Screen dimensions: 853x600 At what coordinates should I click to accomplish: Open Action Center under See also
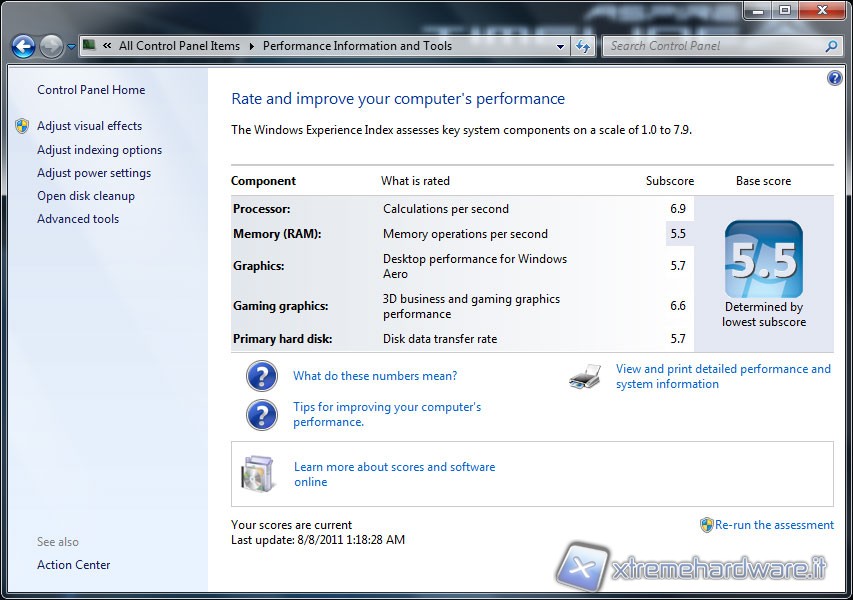pyautogui.click(x=74, y=565)
